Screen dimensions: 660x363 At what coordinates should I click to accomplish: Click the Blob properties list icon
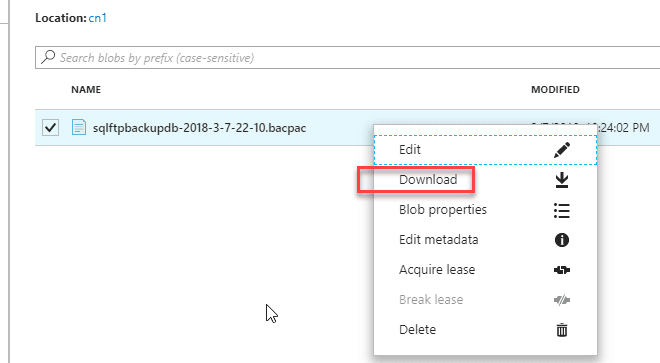(x=562, y=210)
